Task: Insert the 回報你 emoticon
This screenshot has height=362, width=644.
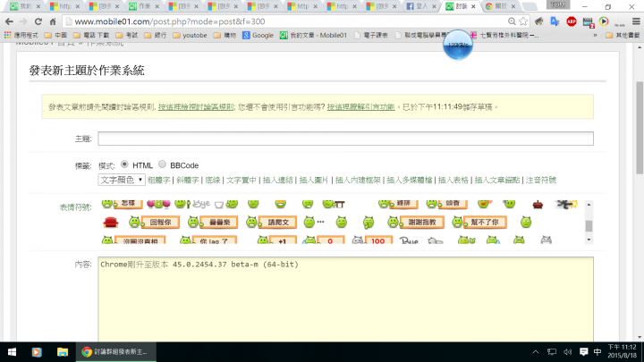Action: click(x=154, y=223)
